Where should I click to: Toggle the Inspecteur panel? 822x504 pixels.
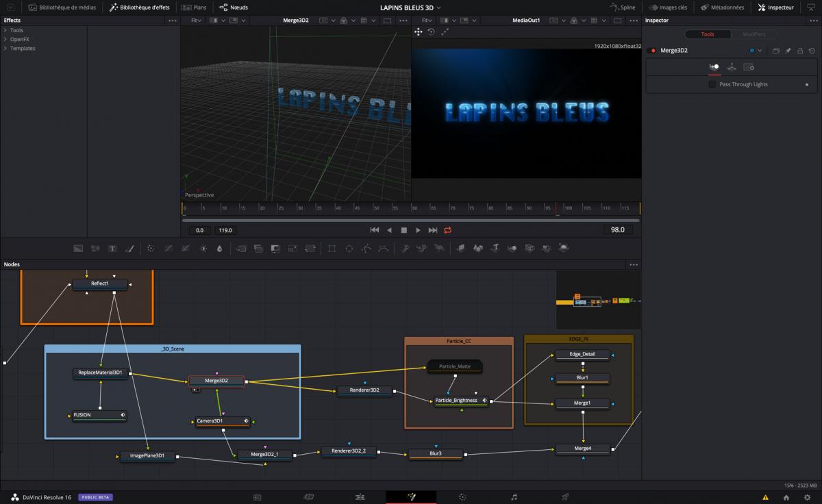(775, 7)
